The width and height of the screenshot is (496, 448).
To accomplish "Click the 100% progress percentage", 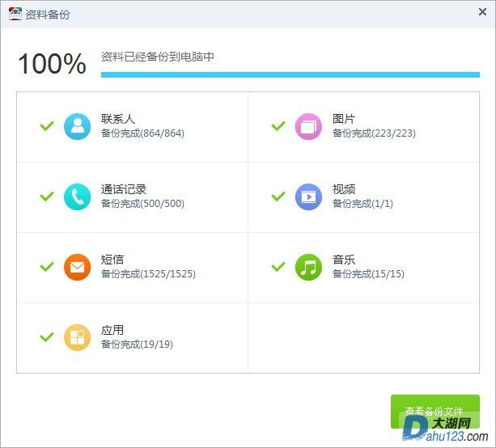I will (x=53, y=64).
